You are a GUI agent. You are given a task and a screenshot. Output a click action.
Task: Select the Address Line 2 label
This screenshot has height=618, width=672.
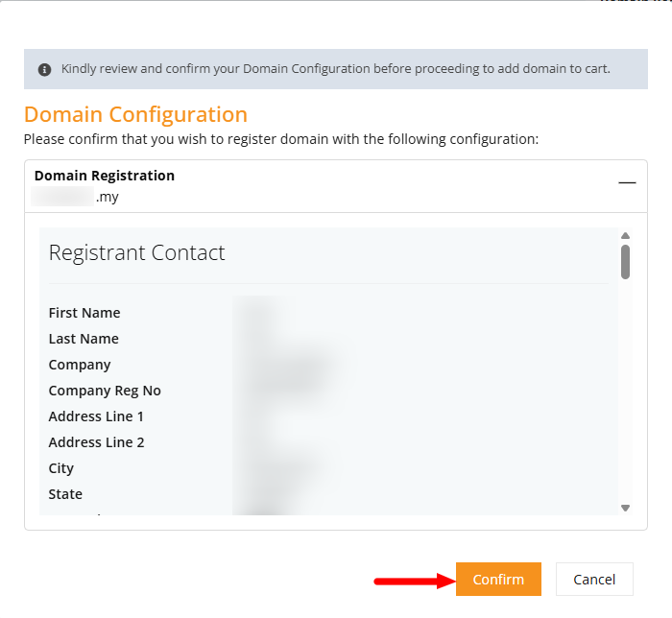click(96, 442)
